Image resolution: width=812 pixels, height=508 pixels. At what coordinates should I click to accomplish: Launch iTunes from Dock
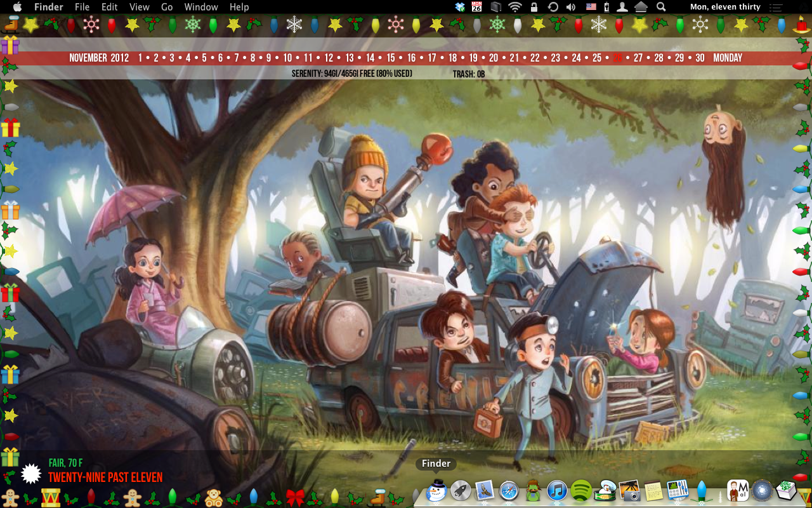pyautogui.click(x=557, y=491)
